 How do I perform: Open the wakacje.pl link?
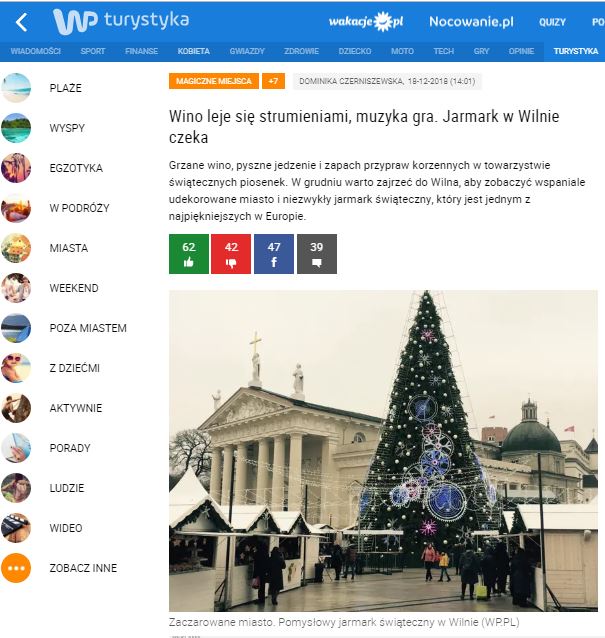pyautogui.click(x=366, y=22)
